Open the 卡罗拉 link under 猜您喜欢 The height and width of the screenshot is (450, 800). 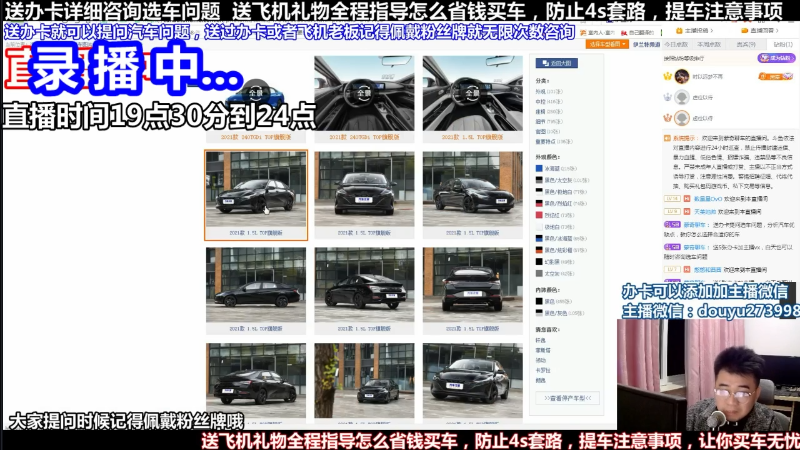point(543,370)
